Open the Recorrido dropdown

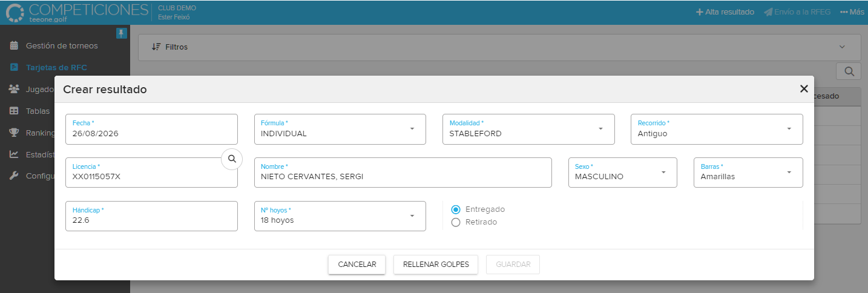tap(717, 129)
